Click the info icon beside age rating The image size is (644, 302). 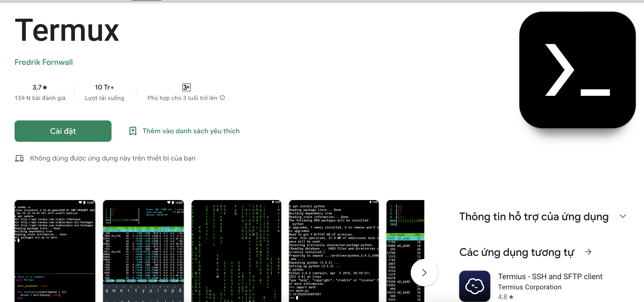[x=222, y=98]
